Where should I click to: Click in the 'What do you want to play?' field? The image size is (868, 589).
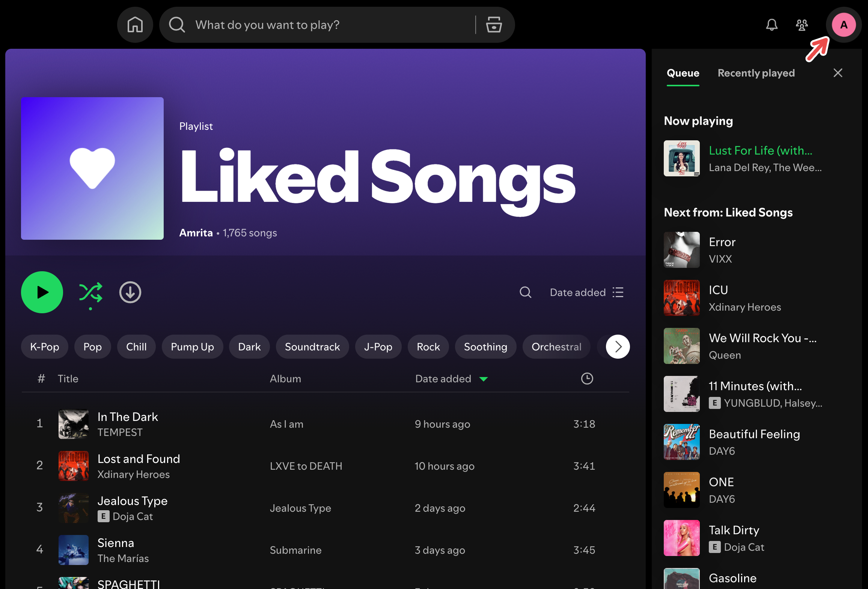click(330, 25)
